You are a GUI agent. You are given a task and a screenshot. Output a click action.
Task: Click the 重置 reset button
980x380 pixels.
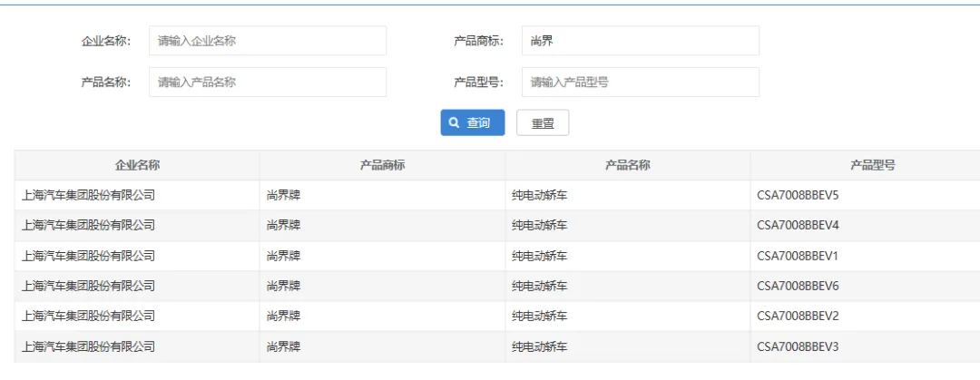[x=543, y=123]
